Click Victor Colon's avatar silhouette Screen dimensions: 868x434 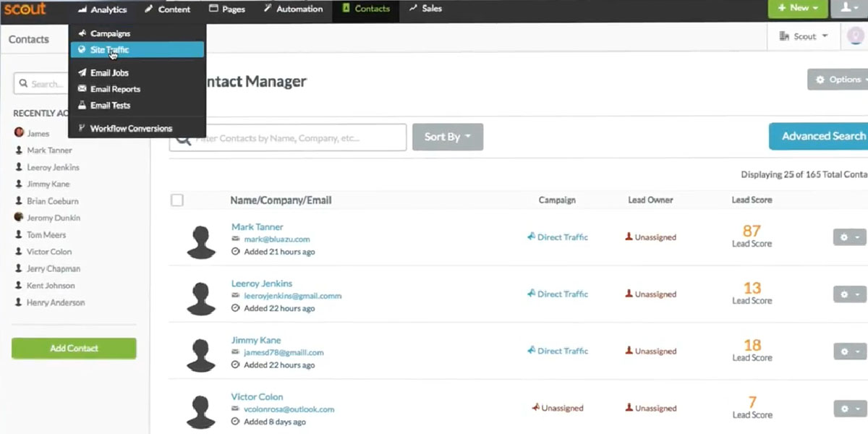coord(202,411)
